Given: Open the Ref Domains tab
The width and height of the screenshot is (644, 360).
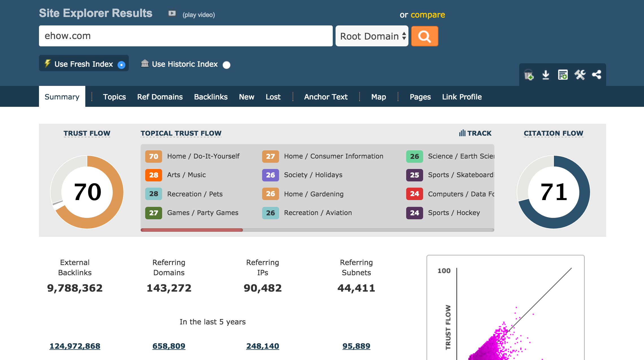Looking at the screenshot, I should [x=160, y=97].
